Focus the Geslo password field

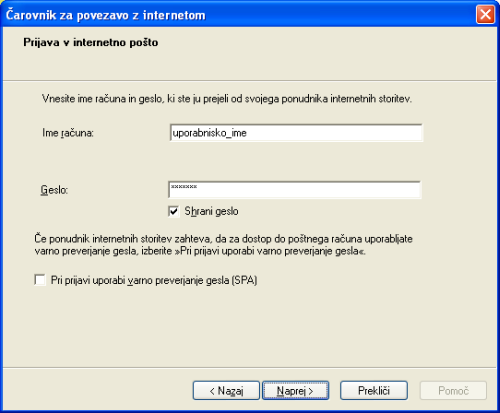[295, 190]
